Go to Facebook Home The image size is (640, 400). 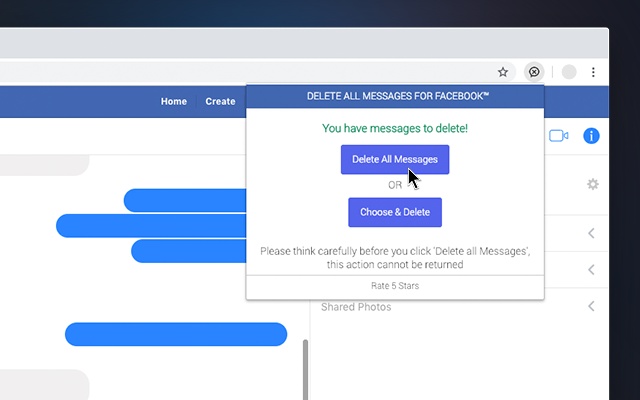[x=173, y=101]
